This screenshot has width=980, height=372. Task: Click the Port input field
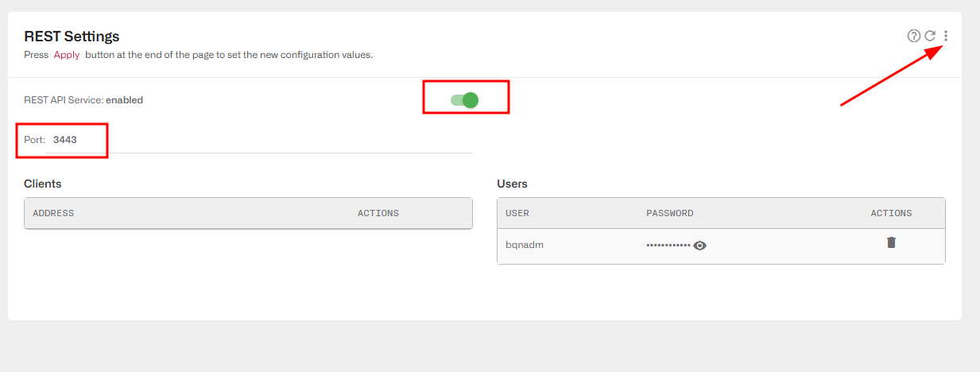pyautogui.click(x=259, y=140)
